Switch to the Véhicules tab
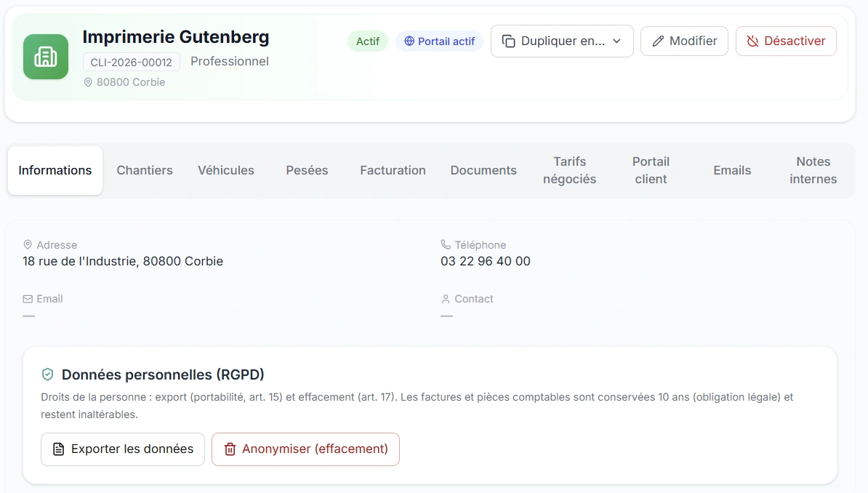 (x=226, y=170)
